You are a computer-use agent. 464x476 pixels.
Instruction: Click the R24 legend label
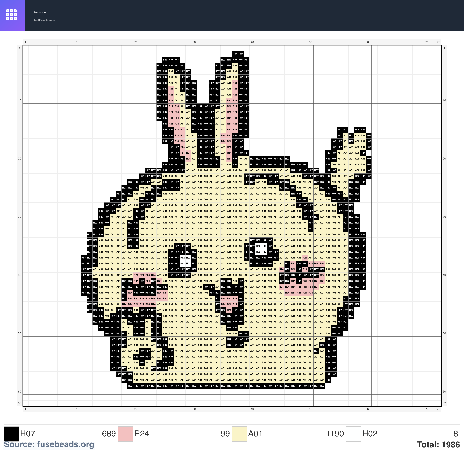click(x=142, y=433)
